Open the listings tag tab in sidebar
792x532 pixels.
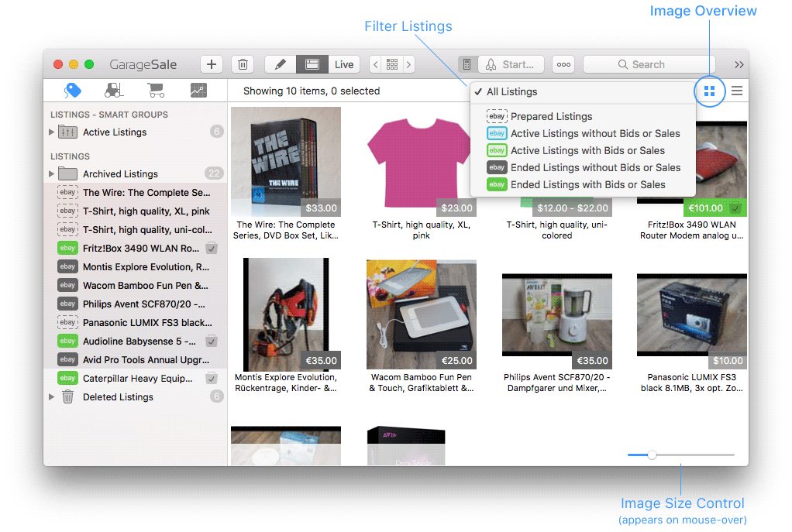tap(73, 91)
